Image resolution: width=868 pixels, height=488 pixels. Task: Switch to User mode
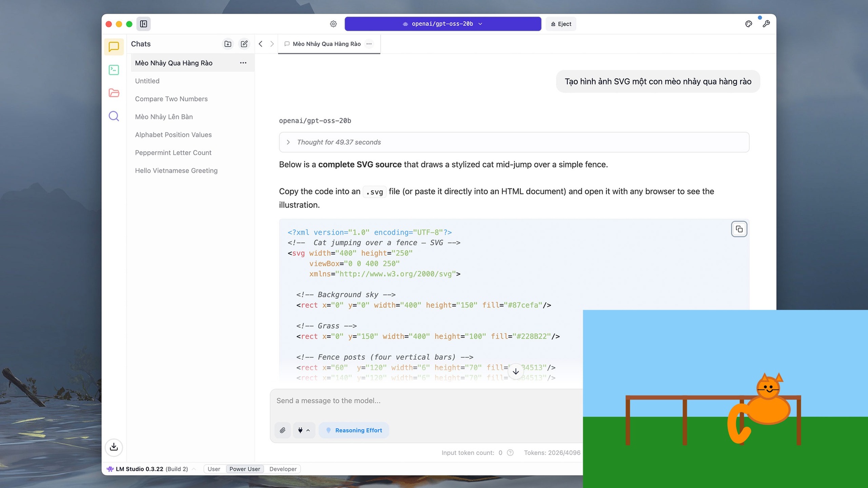(214, 469)
